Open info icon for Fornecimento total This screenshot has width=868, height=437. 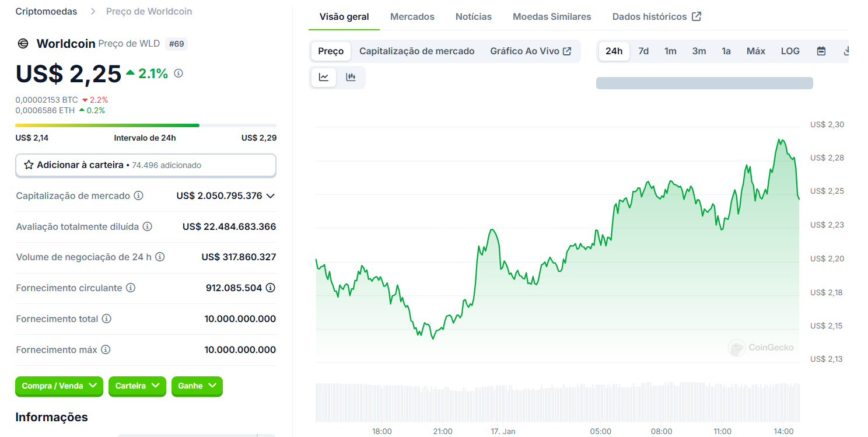tap(107, 319)
